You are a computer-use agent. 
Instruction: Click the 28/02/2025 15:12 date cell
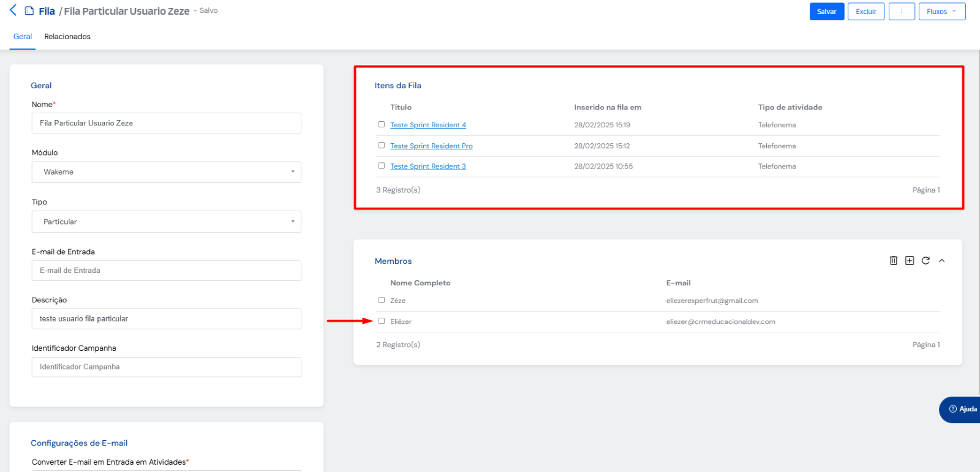coord(602,146)
